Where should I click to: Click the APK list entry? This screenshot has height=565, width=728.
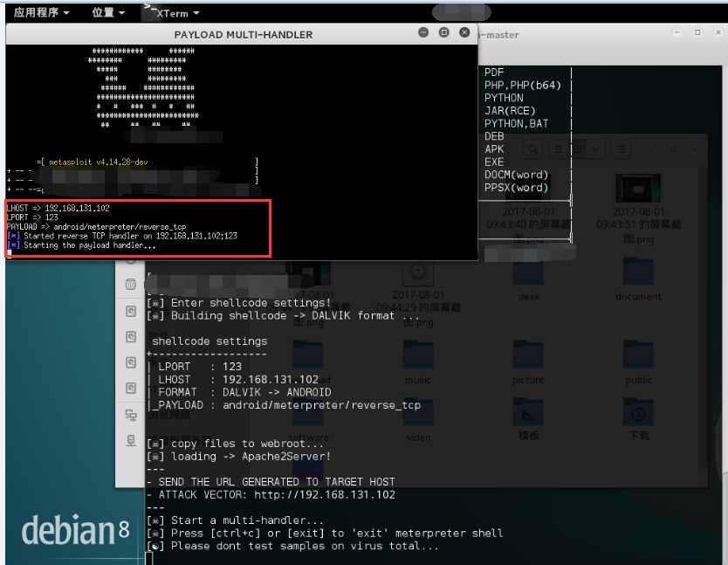[494, 149]
